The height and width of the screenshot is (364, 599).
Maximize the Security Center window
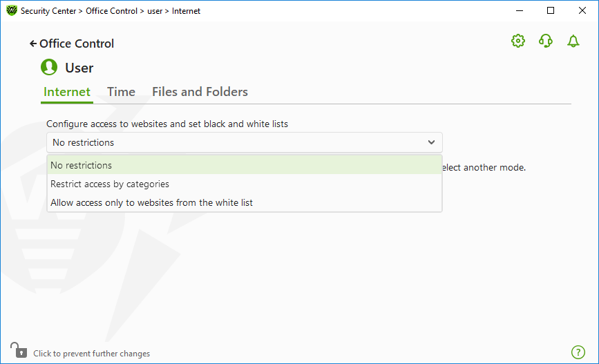point(551,10)
